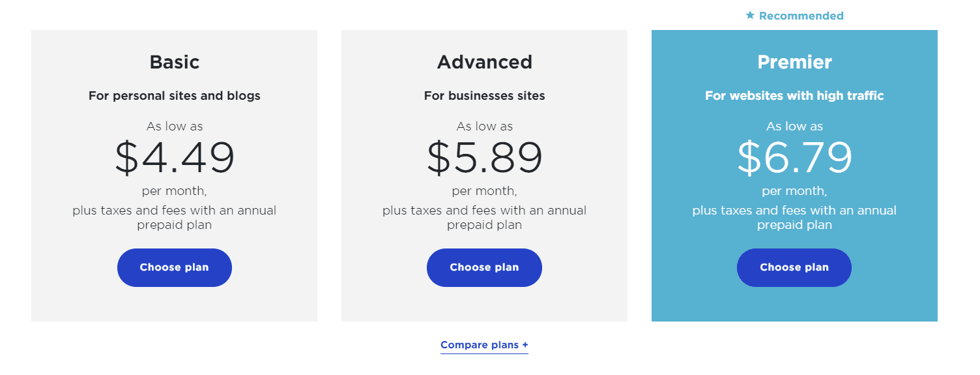Screen dimensions: 980x375
Task: Click the Recommended label text
Action: pyautogui.click(x=801, y=16)
